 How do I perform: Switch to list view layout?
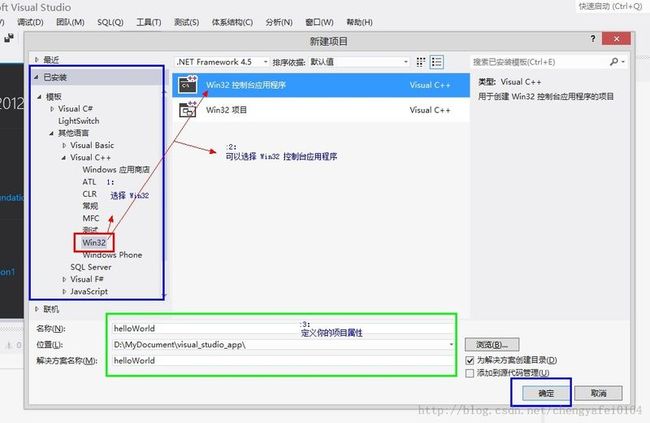437,62
